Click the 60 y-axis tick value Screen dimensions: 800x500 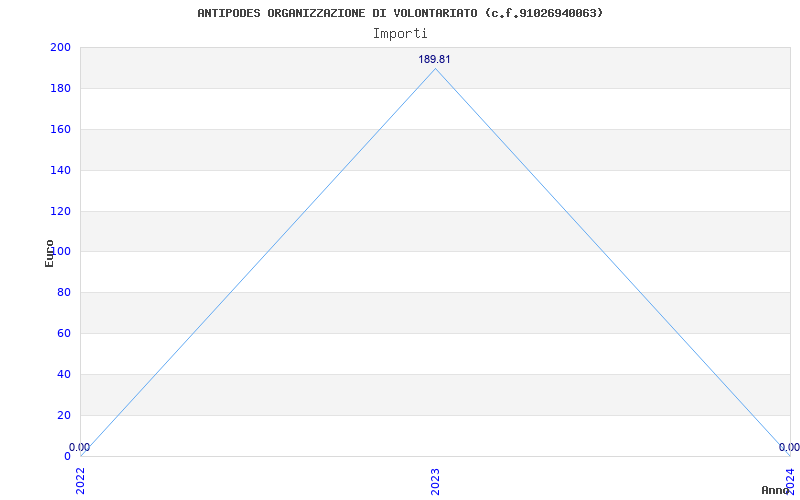tap(64, 333)
